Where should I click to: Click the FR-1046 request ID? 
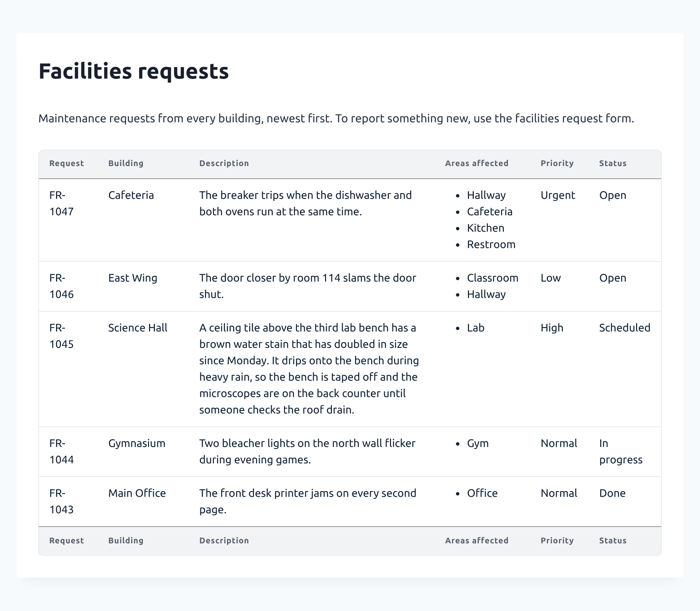(62, 286)
